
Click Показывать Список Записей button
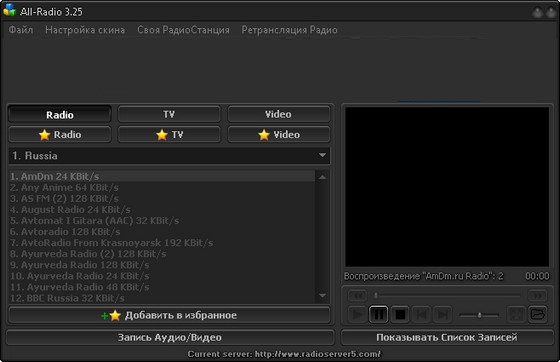click(x=447, y=337)
